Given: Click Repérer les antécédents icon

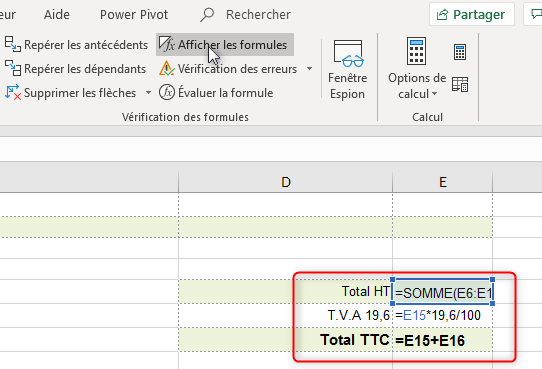Looking at the screenshot, I should click(x=13, y=45).
